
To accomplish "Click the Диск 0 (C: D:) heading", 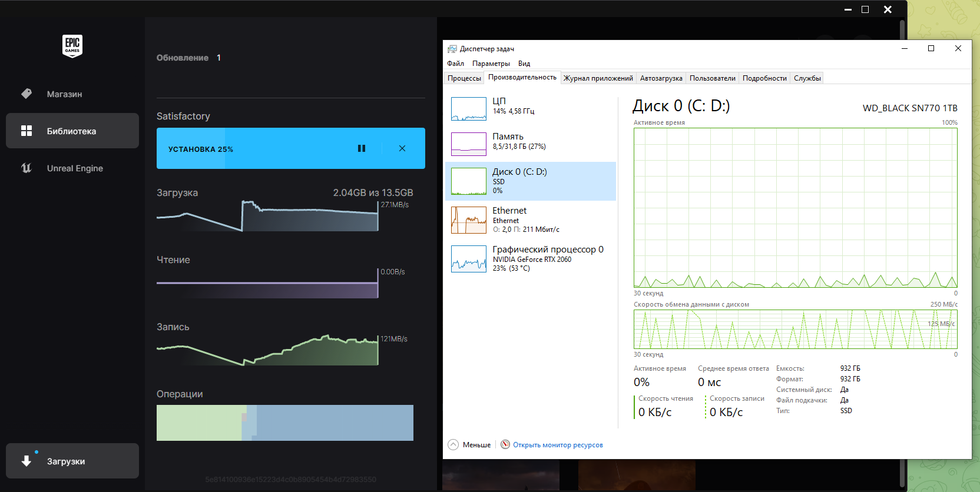I will [681, 106].
